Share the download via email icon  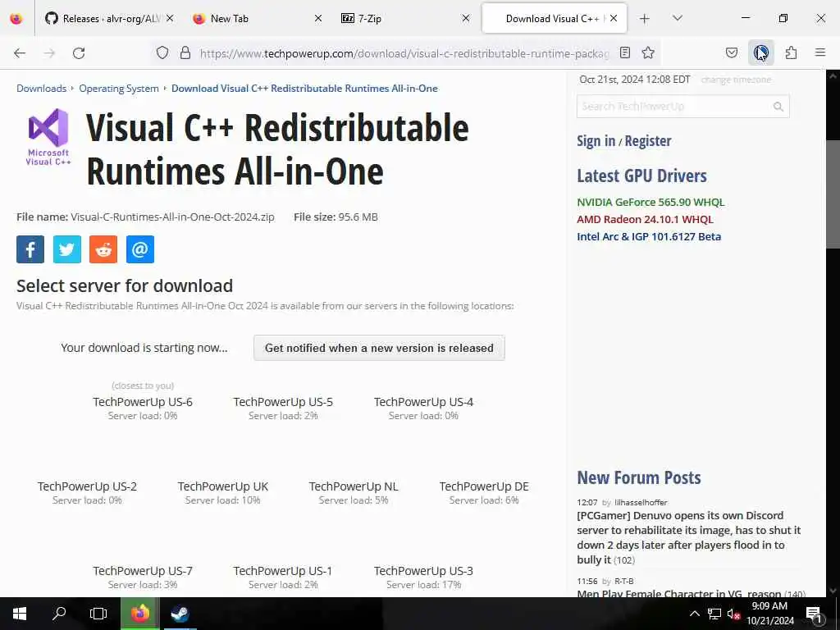pyautogui.click(x=140, y=249)
